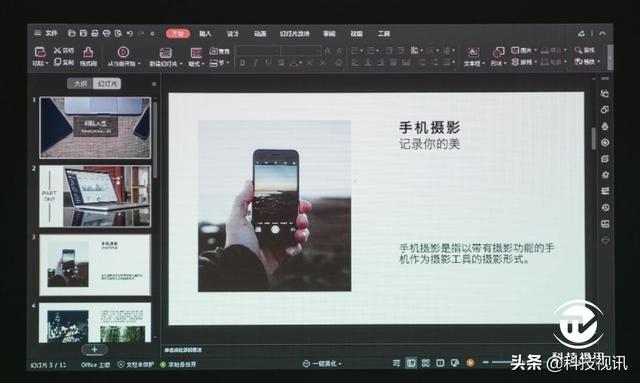Select the phone photograph on the slide
This screenshot has height=383, width=640.
(x=274, y=206)
